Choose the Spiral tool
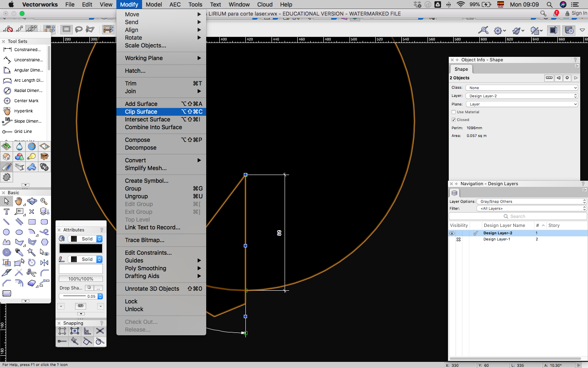588x368 pixels. point(7,252)
